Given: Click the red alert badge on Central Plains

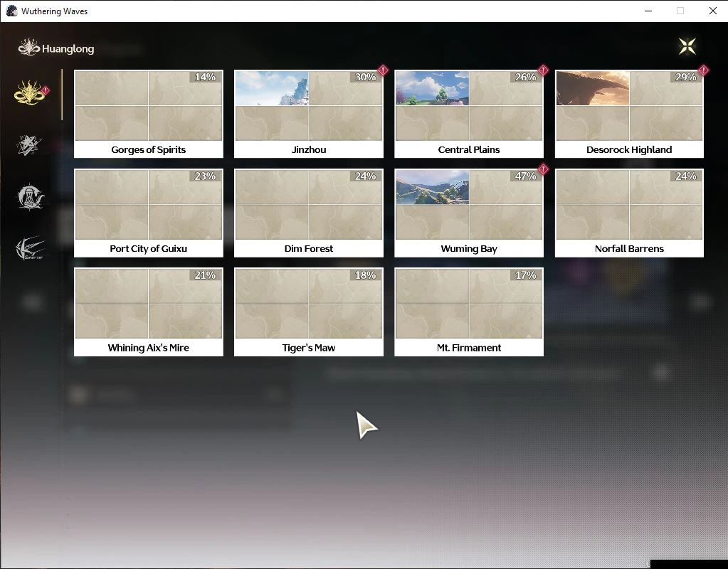Looking at the screenshot, I should (543, 70).
